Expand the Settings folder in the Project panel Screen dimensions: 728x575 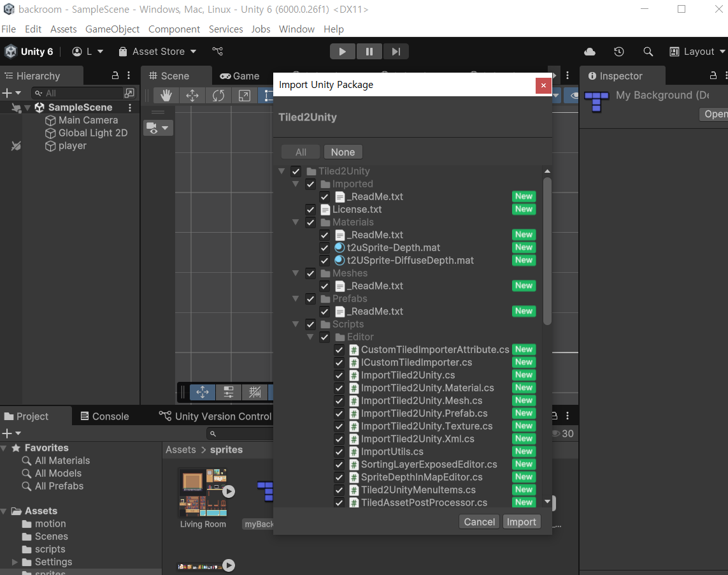point(15,562)
